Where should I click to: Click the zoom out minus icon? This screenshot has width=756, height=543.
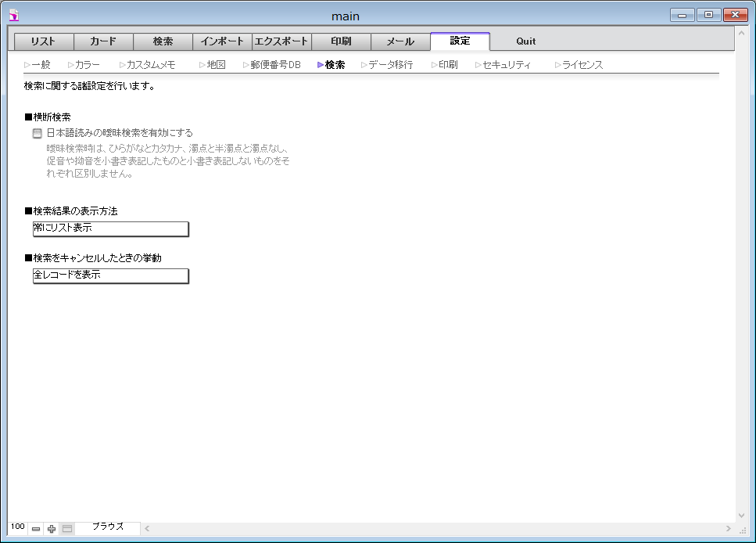(x=36, y=529)
